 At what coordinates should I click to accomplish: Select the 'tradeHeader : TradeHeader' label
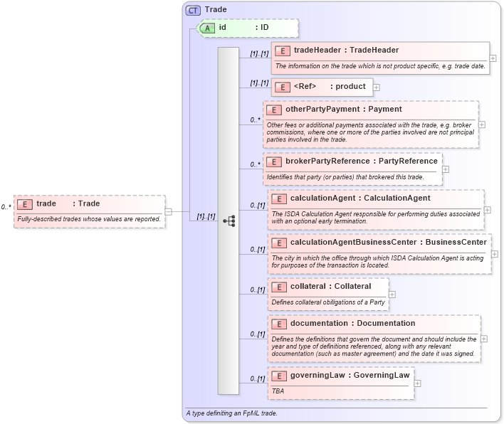[x=346, y=50]
